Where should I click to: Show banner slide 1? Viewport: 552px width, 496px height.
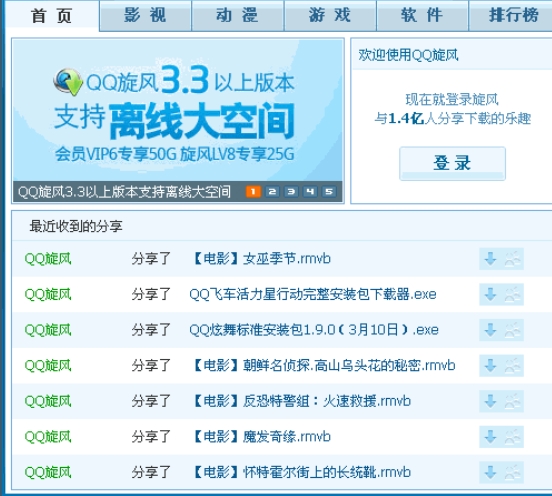pos(253,192)
